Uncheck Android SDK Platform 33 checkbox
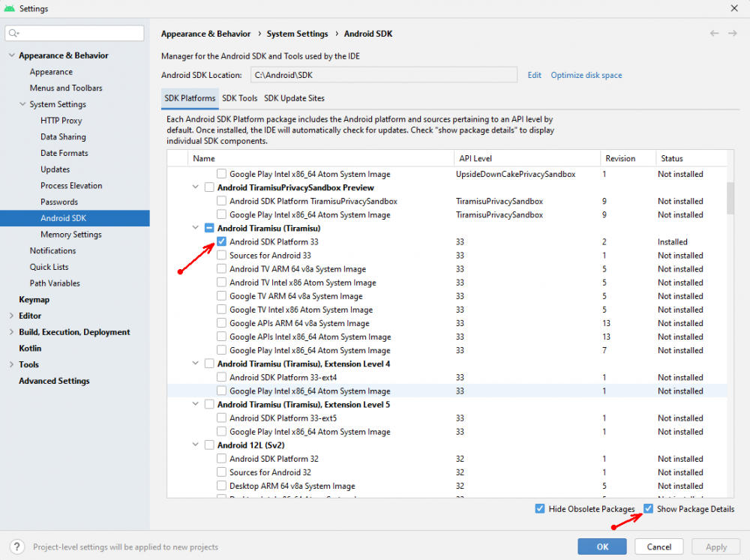Screen dimensions: 750x560 (x=221, y=242)
